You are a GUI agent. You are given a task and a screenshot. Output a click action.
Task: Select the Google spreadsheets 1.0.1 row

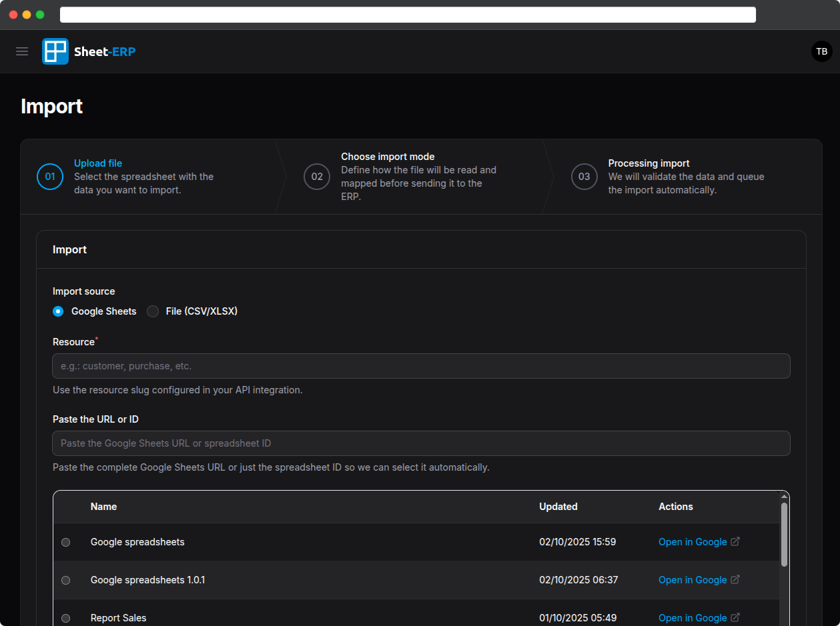(x=65, y=580)
